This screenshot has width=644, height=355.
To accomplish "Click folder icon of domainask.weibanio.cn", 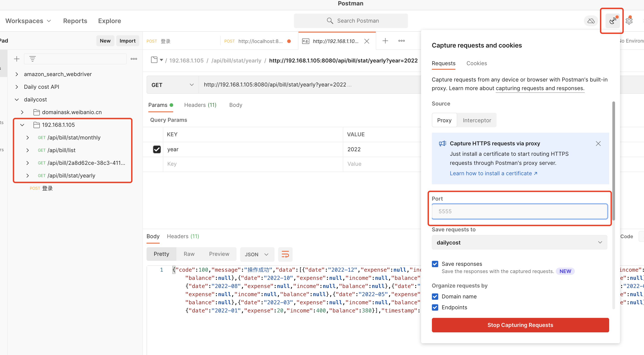I will [36, 112].
